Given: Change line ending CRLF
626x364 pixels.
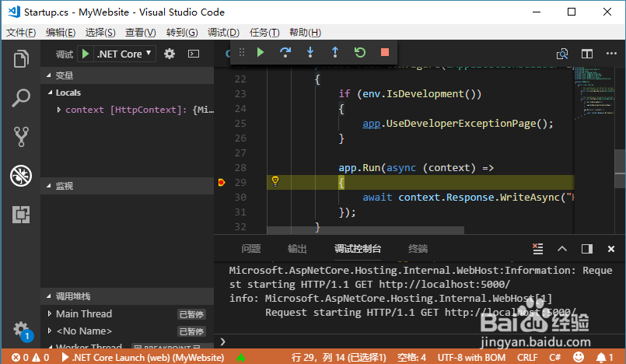Looking at the screenshot, I should pyautogui.click(x=527, y=357).
